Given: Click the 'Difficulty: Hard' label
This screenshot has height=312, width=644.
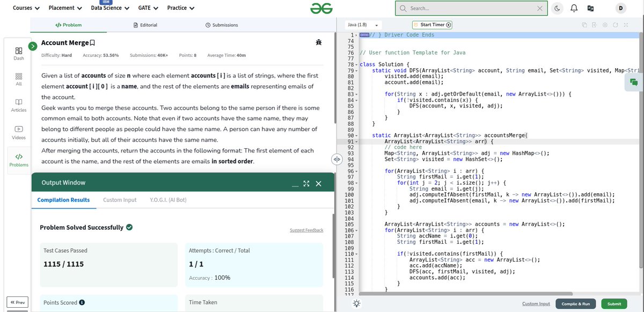Looking at the screenshot, I should pos(56,55).
